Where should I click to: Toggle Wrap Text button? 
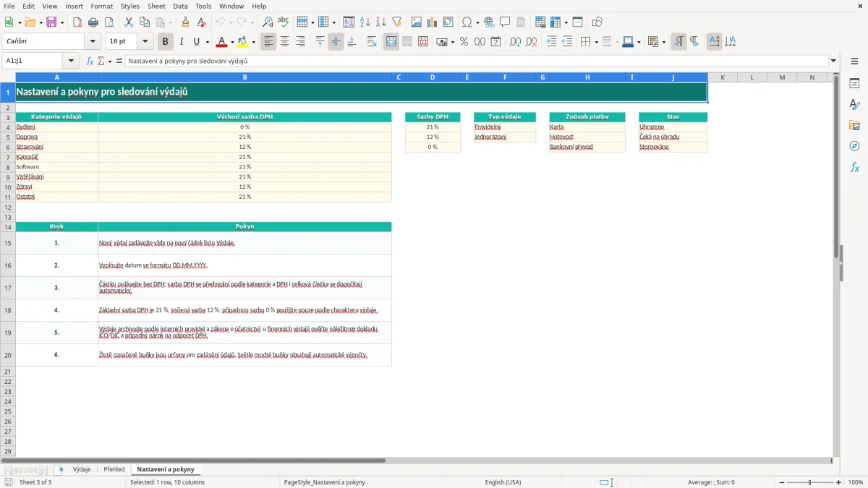(x=372, y=42)
